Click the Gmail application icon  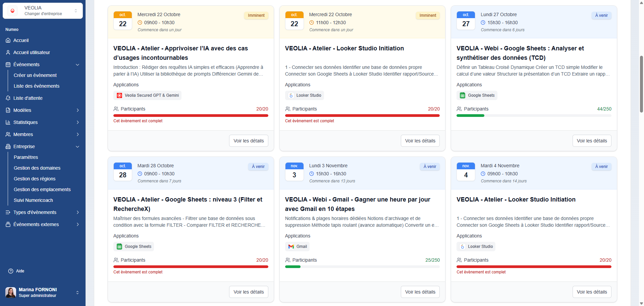[291, 247]
